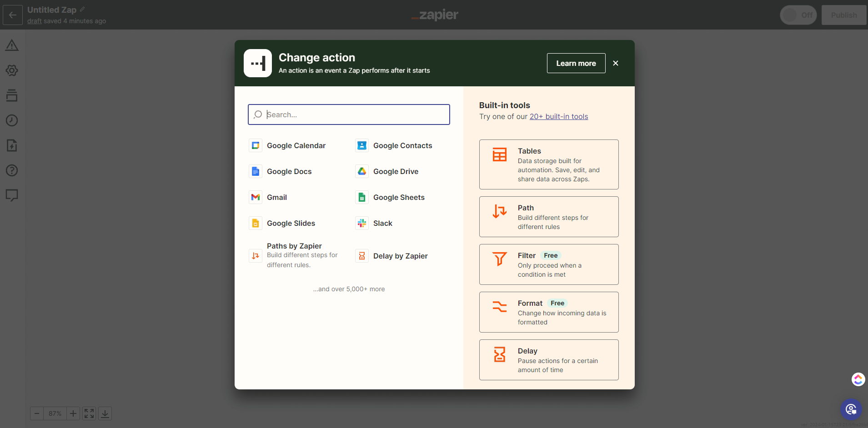
Task: Click the zapier logo in header
Action: pyautogui.click(x=435, y=15)
